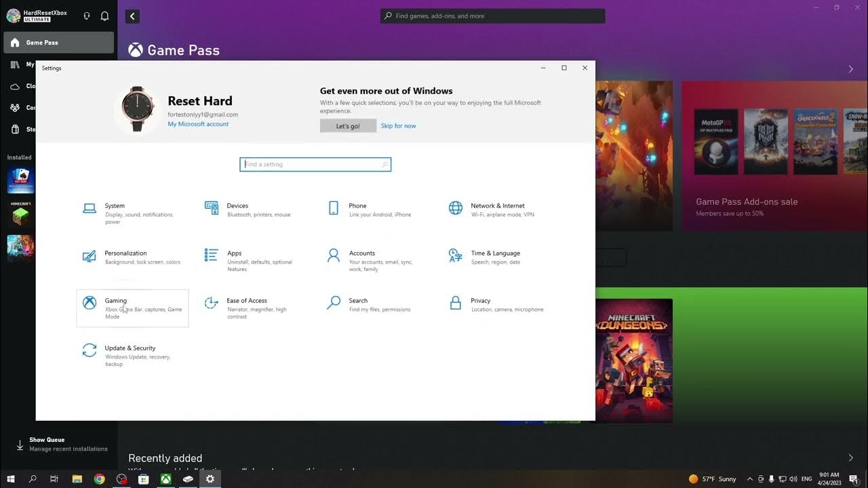Click the Xbox notifications bell icon
868x488 pixels.
tap(104, 16)
